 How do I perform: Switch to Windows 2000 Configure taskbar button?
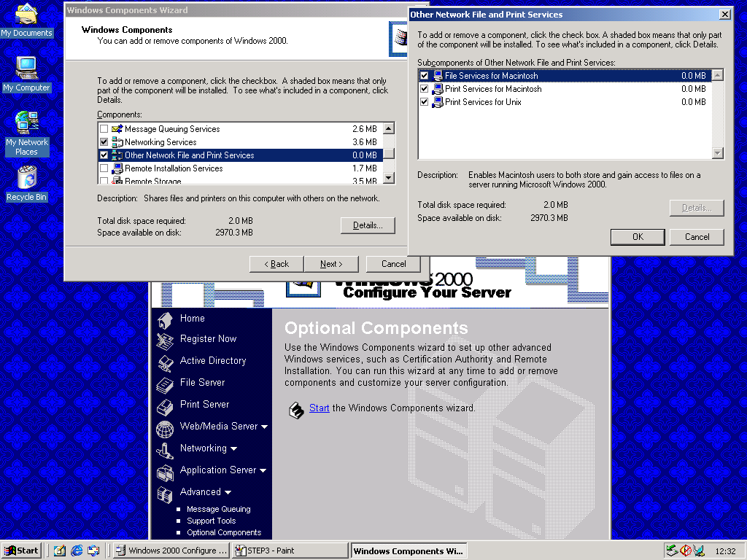172,551
